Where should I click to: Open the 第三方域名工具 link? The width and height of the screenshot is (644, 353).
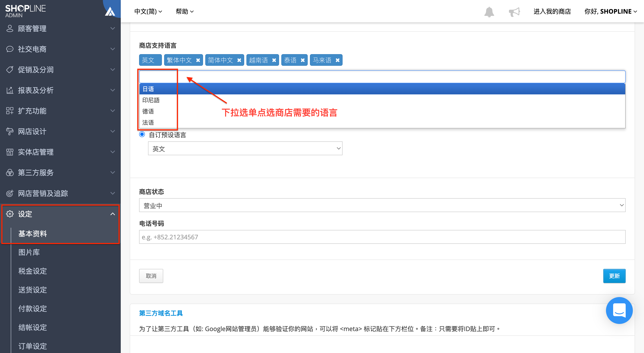(x=161, y=313)
